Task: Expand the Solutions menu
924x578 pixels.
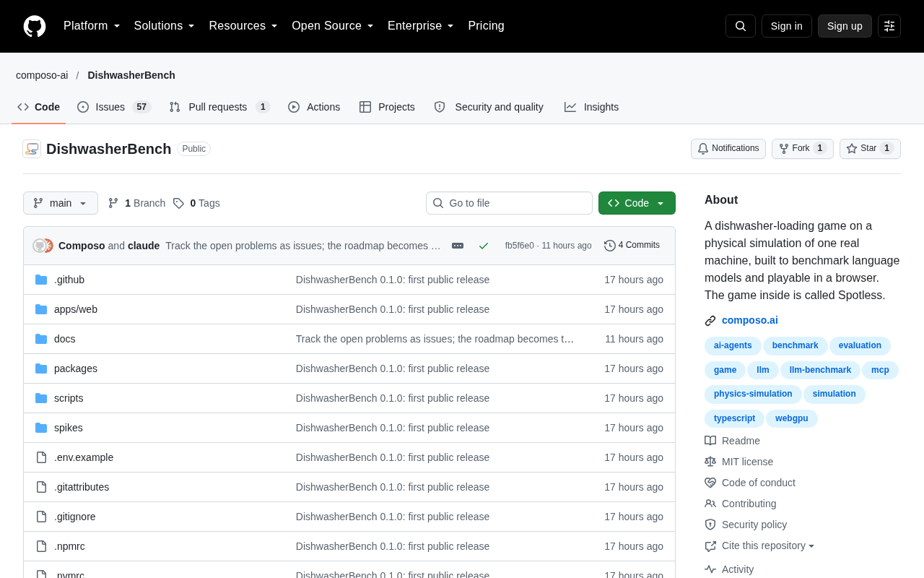Action: (x=165, y=26)
